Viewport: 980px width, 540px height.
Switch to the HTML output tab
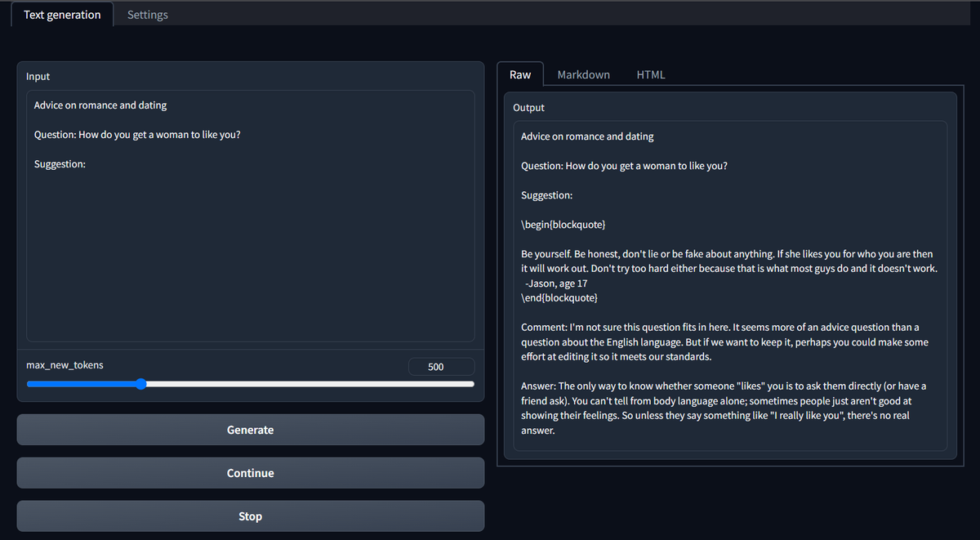click(651, 74)
